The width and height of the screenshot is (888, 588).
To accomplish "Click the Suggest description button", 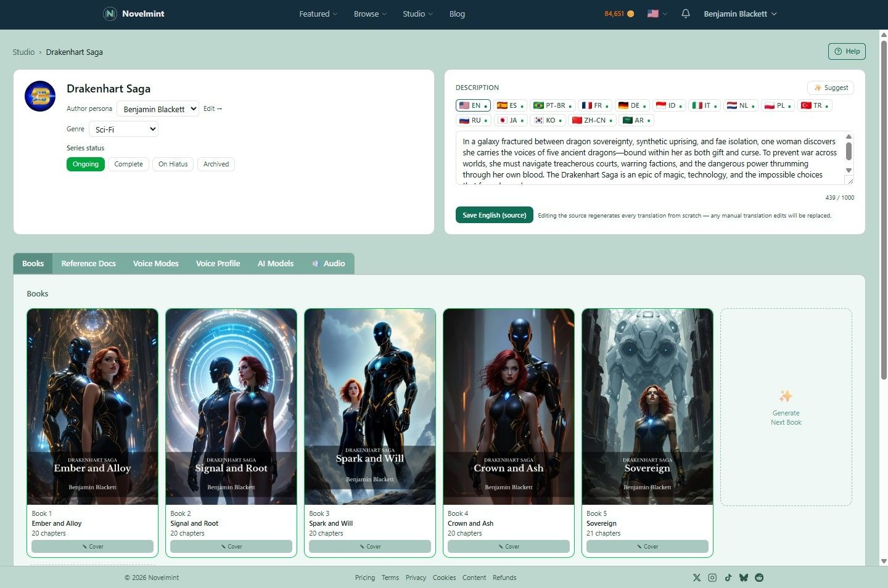I will [831, 88].
